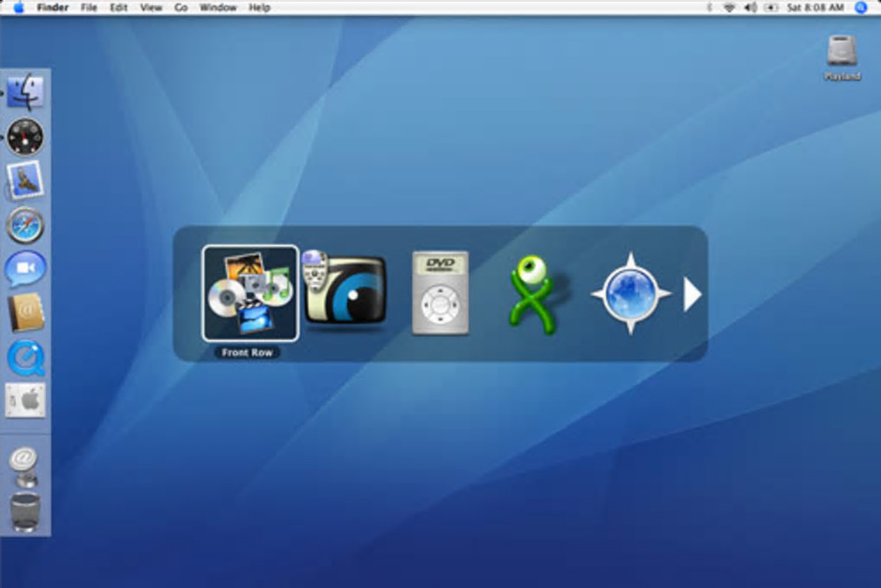
Task: Open the Help menu
Action: (x=260, y=7)
